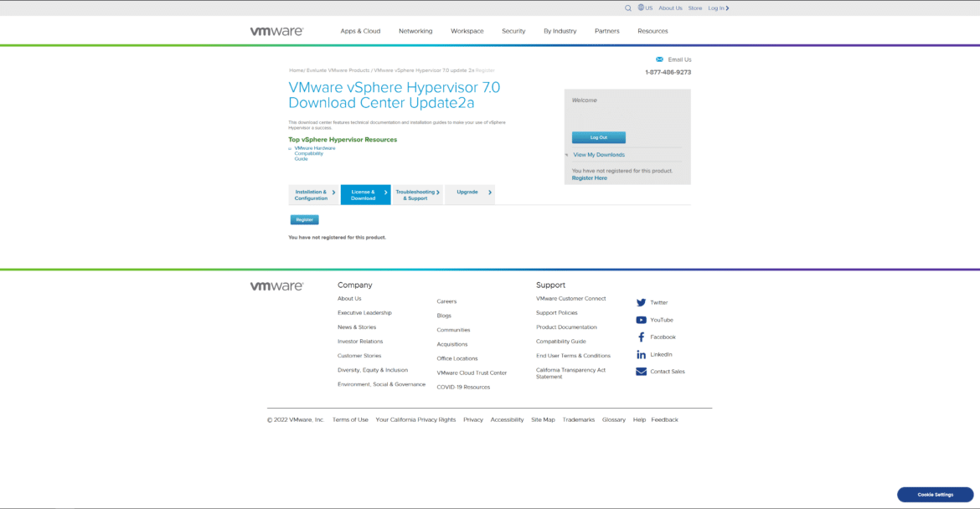
Task: Click the VMware logo in footer
Action: (x=277, y=286)
